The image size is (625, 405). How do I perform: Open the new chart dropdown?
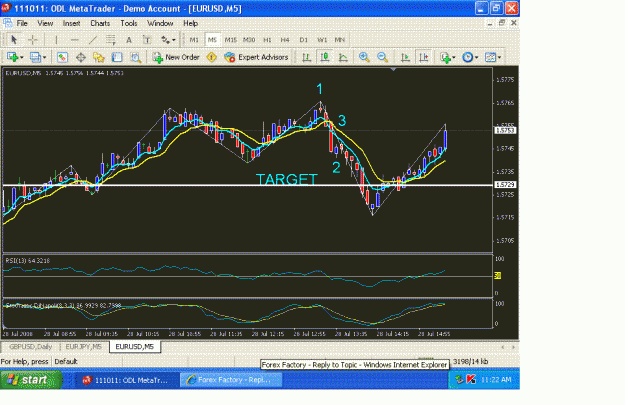click(x=15, y=57)
